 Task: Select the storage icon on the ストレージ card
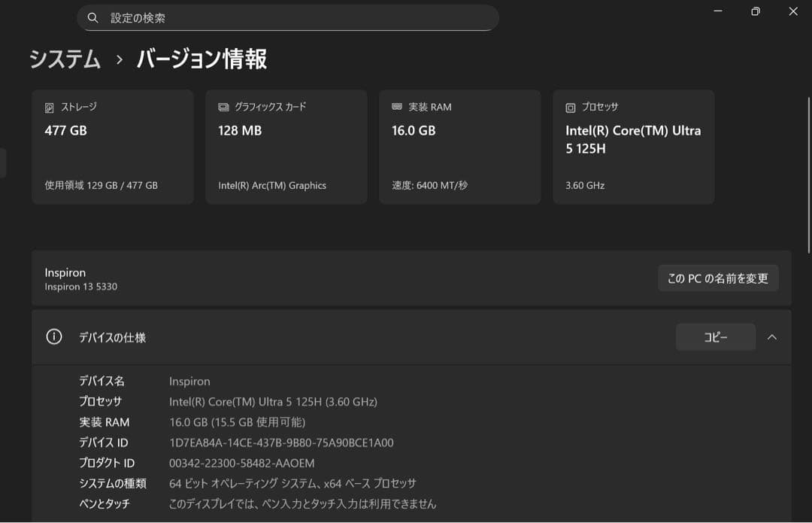[49, 107]
